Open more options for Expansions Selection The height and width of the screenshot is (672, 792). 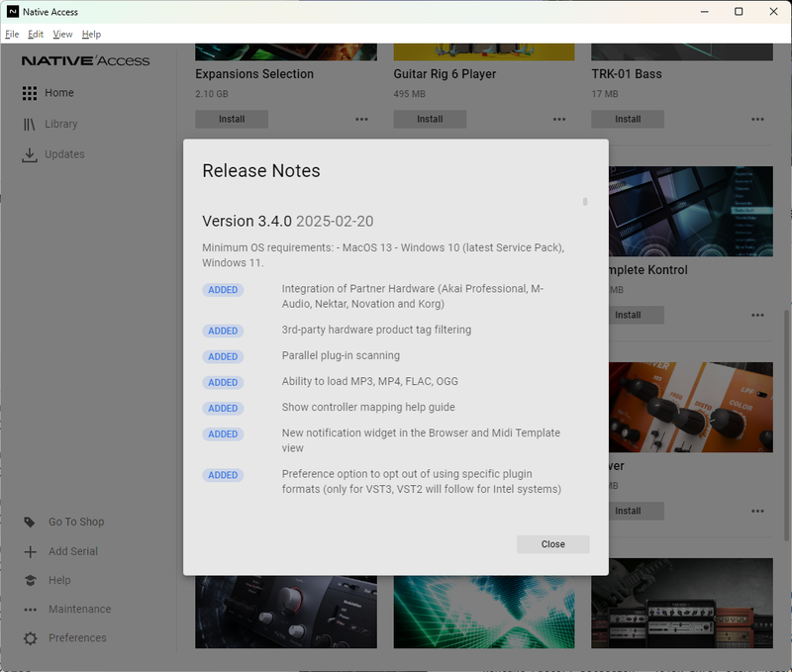(x=361, y=120)
